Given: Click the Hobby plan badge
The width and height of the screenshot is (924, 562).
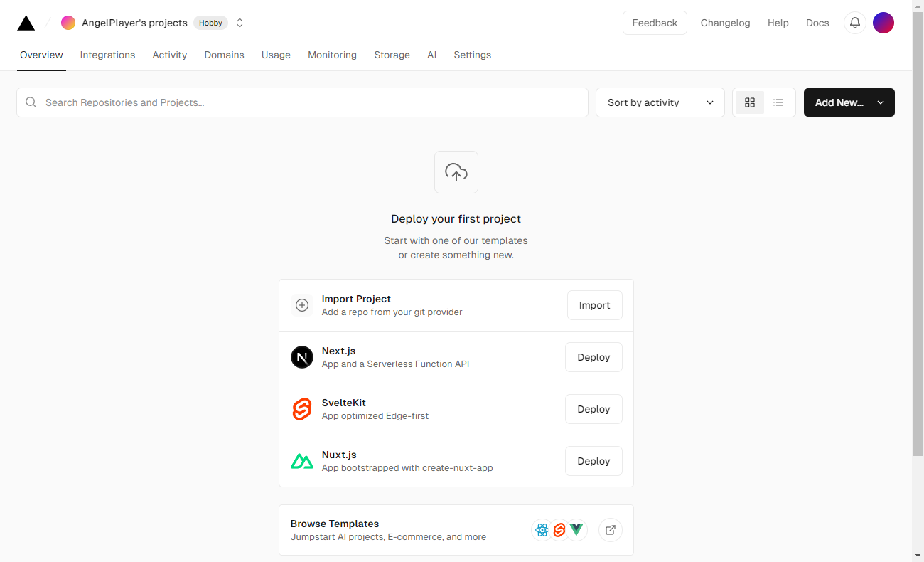Looking at the screenshot, I should (210, 22).
